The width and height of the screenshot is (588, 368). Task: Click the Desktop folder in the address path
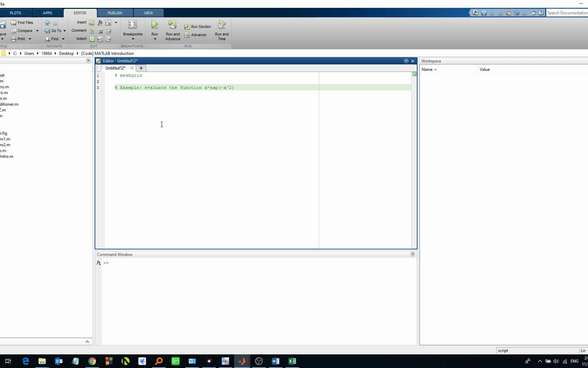[66, 53]
